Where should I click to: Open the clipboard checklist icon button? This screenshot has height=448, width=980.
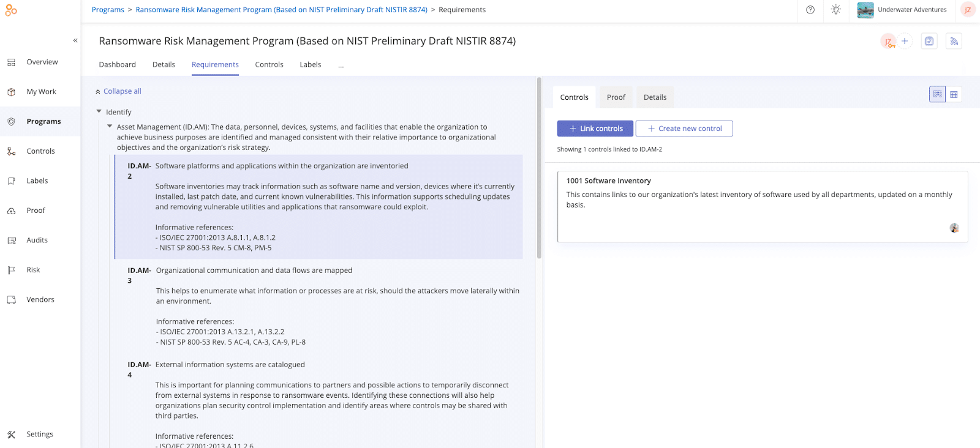929,41
